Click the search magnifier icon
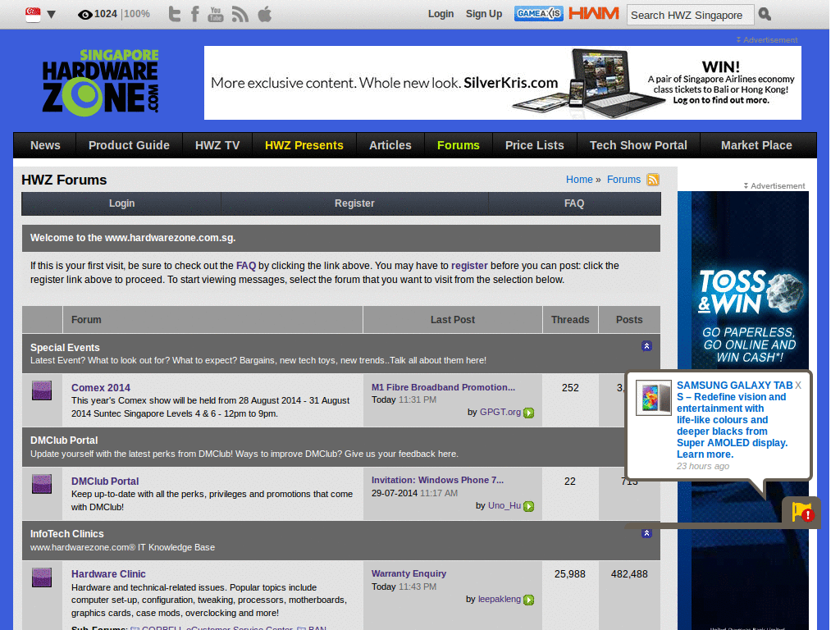This screenshot has height=630, width=840. (x=765, y=15)
